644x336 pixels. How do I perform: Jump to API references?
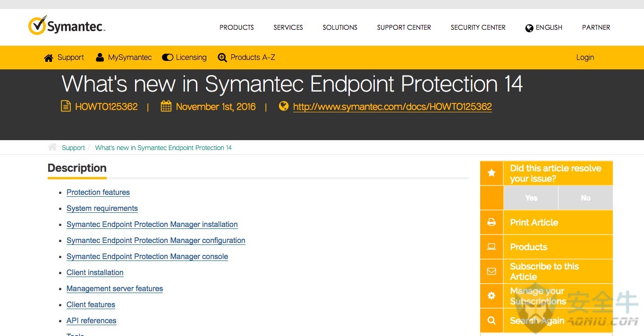tap(91, 321)
